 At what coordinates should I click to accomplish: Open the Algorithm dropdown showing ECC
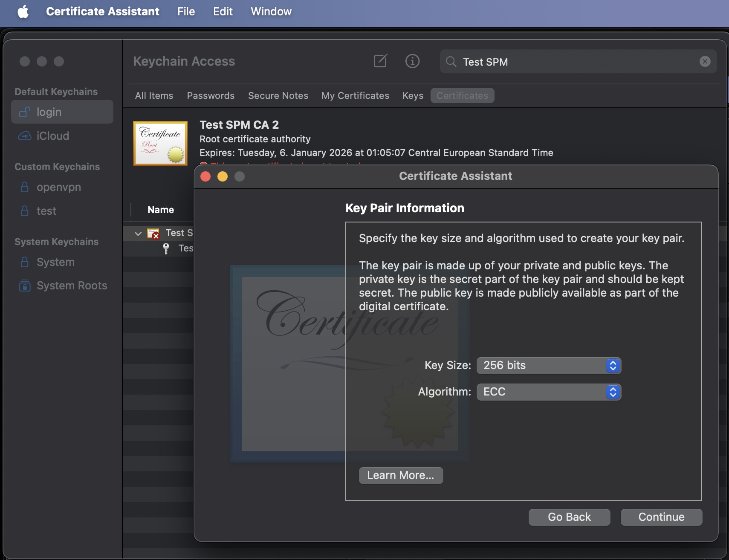pyautogui.click(x=549, y=392)
